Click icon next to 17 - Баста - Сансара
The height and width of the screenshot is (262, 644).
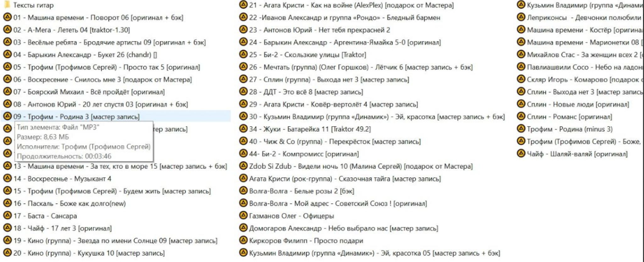click(7, 215)
